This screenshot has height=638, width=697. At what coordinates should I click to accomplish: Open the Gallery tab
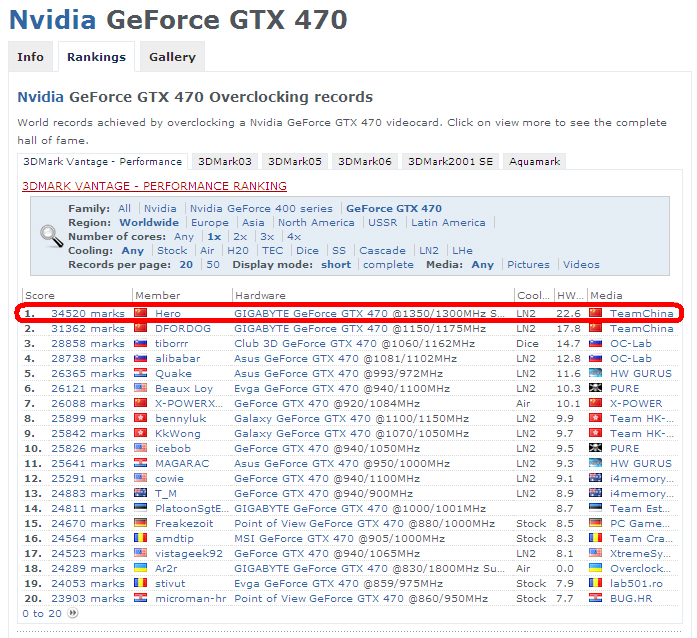(172, 57)
